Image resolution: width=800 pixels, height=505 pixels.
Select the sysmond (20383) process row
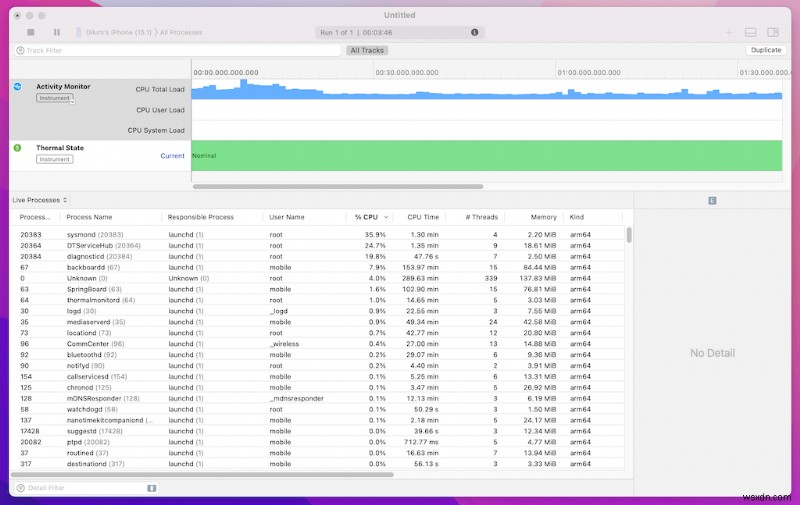point(317,235)
